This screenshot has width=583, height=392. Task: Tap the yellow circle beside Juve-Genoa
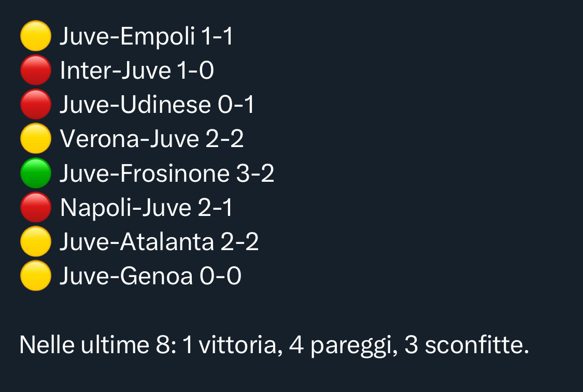35,276
